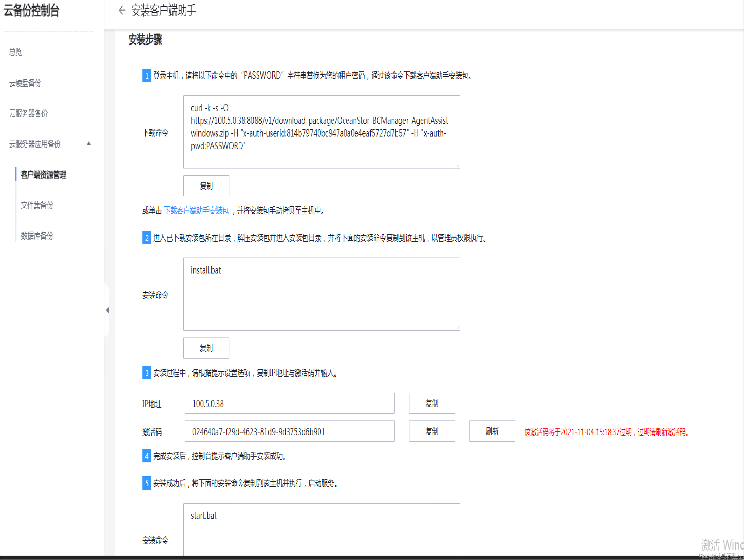Click the 云备份控制台 console title

(32, 10)
